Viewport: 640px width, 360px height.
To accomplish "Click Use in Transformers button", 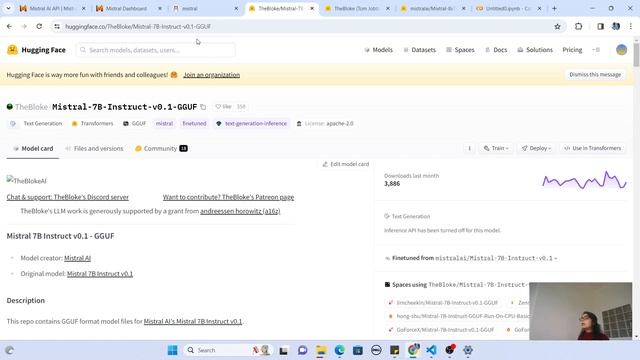I will pyautogui.click(x=592, y=148).
